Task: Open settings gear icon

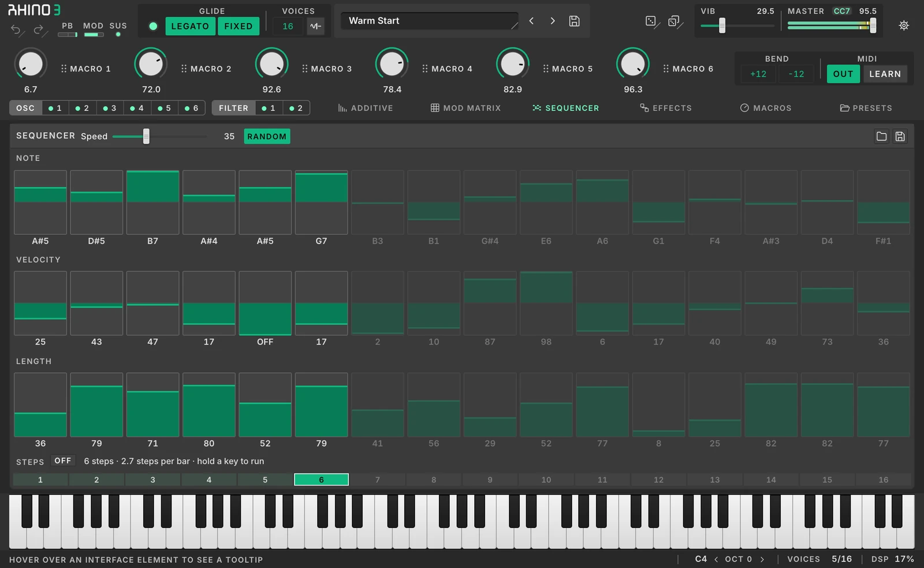Action: tap(904, 25)
